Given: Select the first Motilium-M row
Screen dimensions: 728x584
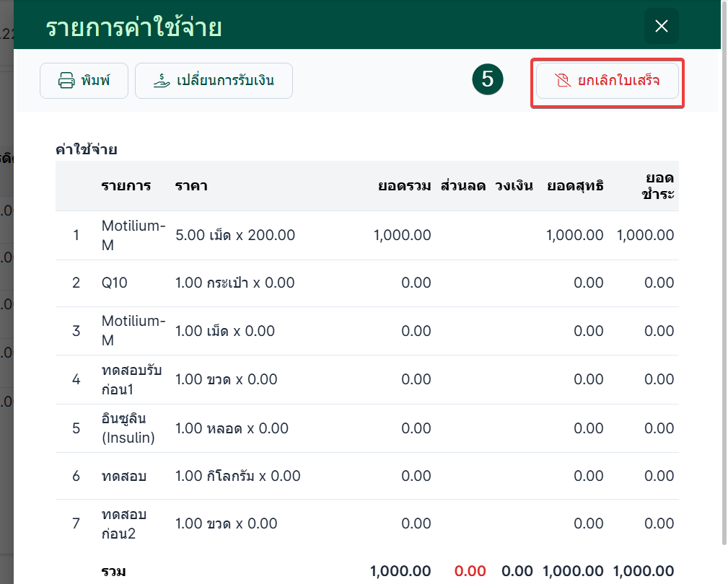Looking at the screenshot, I should 367,236.
